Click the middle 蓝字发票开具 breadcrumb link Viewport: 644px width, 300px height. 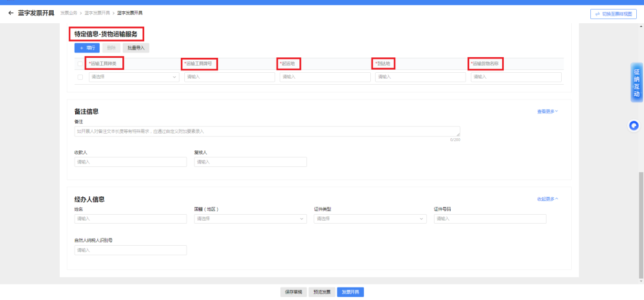coord(97,13)
